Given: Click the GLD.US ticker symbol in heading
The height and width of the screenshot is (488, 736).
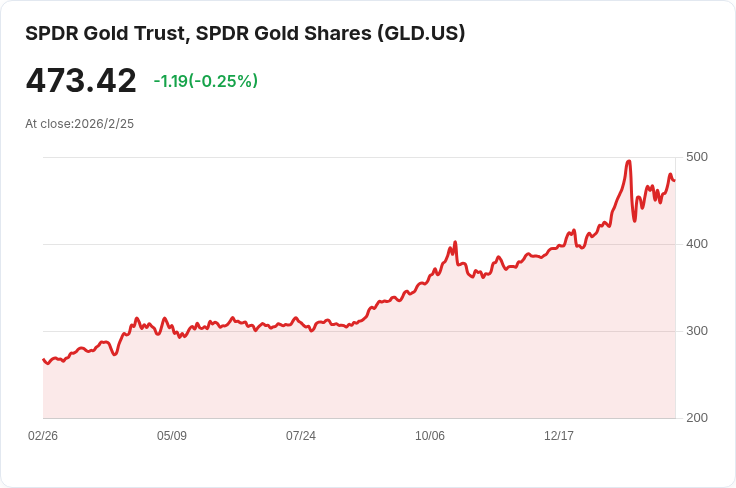Looking at the screenshot, I should 421,33.
